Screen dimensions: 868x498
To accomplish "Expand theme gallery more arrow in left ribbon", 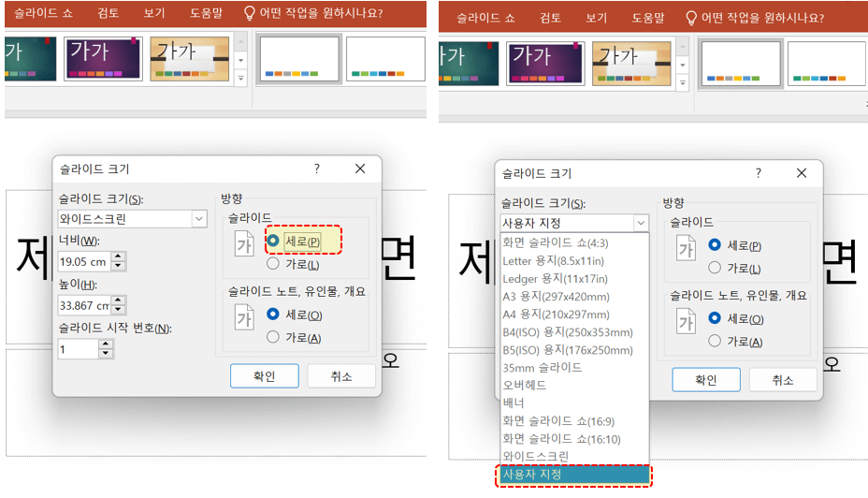I will tap(240, 79).
